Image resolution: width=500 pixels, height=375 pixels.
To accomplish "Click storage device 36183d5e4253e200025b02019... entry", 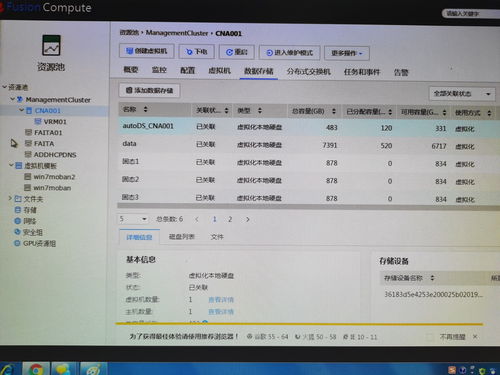I will click(433, 294).
